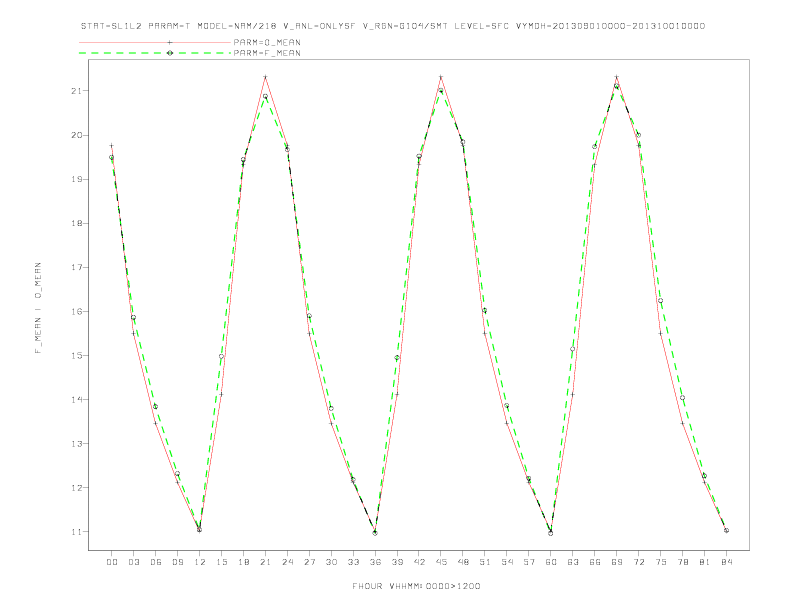792x612 pixels.
Task: Click x-axis forecast hour label 30
Action: [x=331, y=562]
